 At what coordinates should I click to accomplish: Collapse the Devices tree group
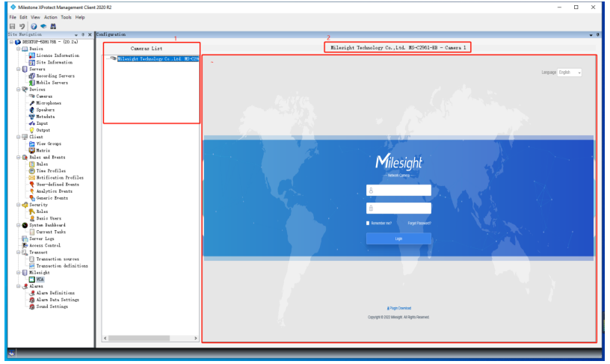18,90
